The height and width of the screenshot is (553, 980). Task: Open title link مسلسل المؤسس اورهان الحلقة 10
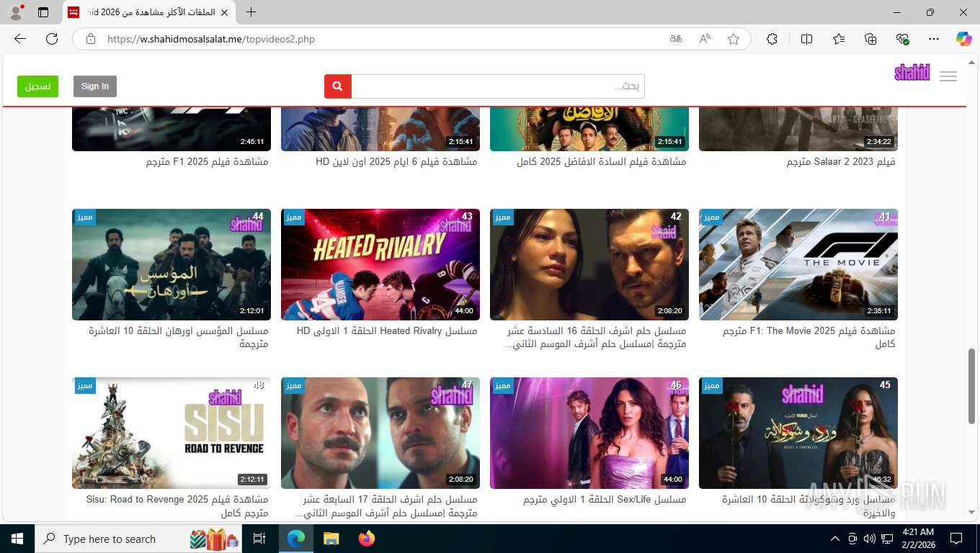179,337
